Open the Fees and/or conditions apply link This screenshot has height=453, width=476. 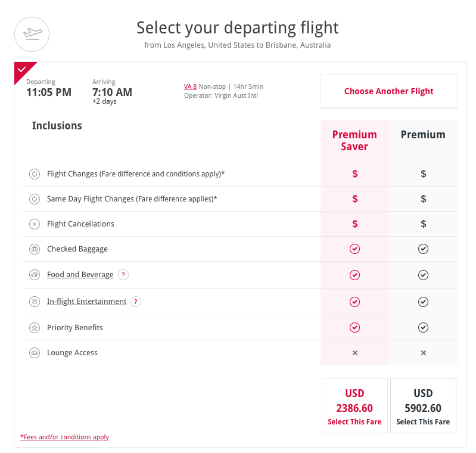pyautogui.click(x=65, y=437)
